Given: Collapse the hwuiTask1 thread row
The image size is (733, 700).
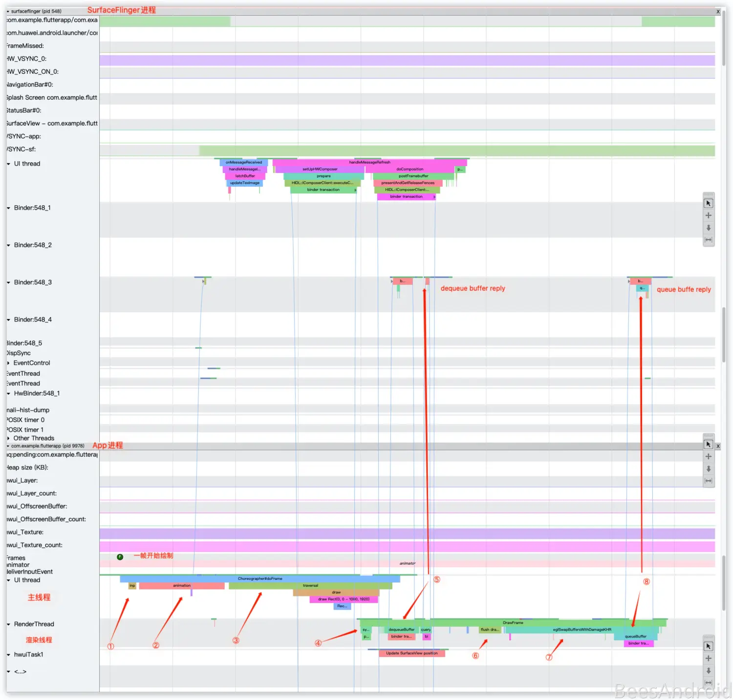Looking at the screenshot, I should [x=9, y=655].
